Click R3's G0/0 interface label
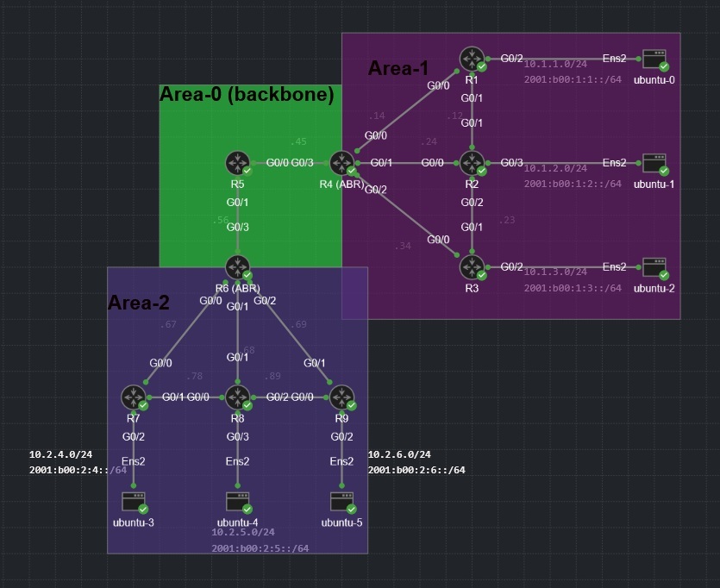The width and height of the screenshot is (720, 588). pyautogui.click(x=439, y=240)
